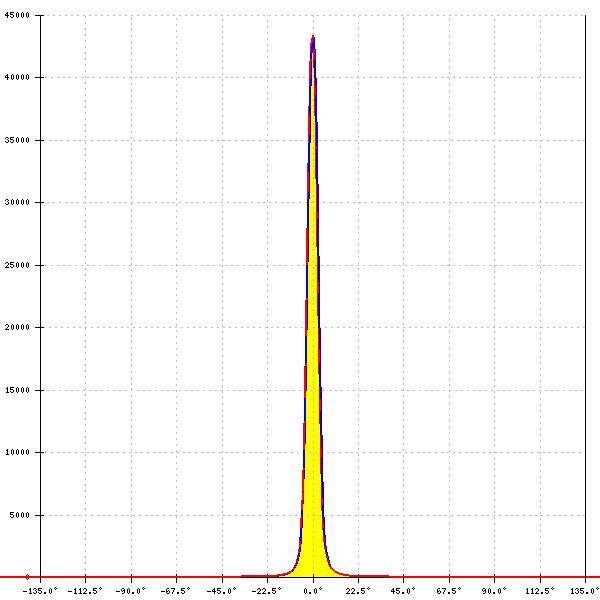Click the 15000 y-axis label
This screenshot has width=600, height=600.
click(17, 390)
